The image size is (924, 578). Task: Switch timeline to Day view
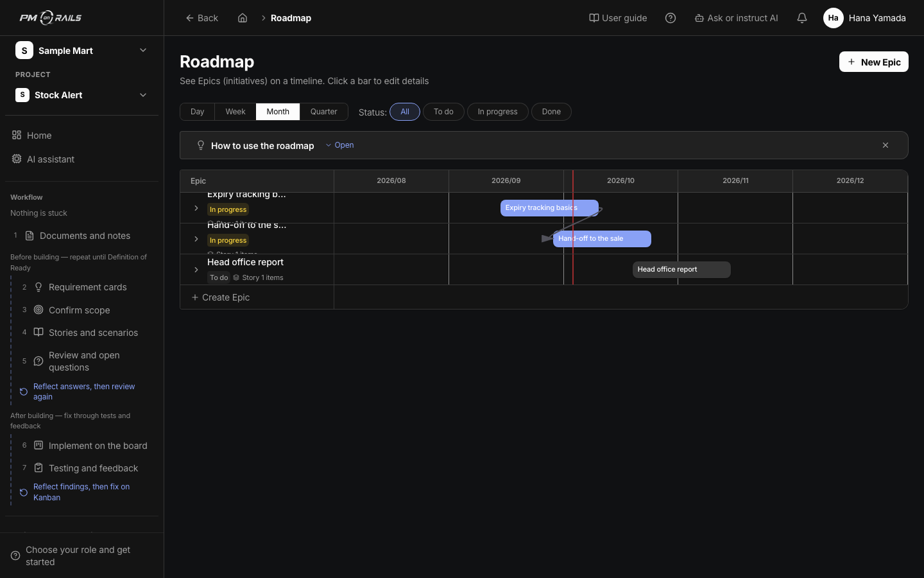click(197, 112)
